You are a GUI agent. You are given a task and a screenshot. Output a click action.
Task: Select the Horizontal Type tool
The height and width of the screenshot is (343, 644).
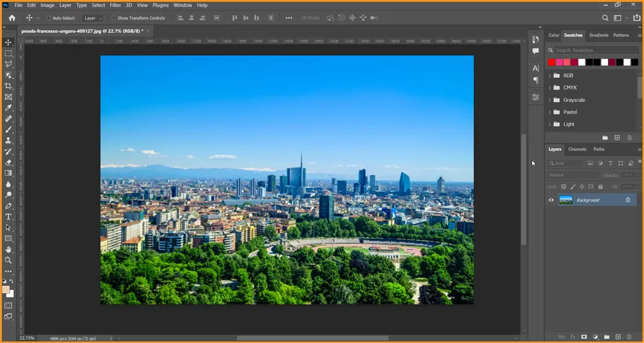[8, 217]
